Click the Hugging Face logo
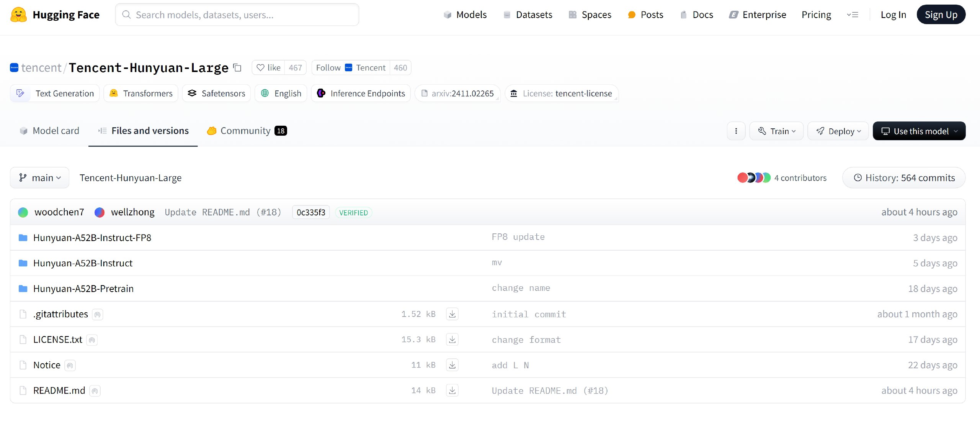 (x=18, y=15)
